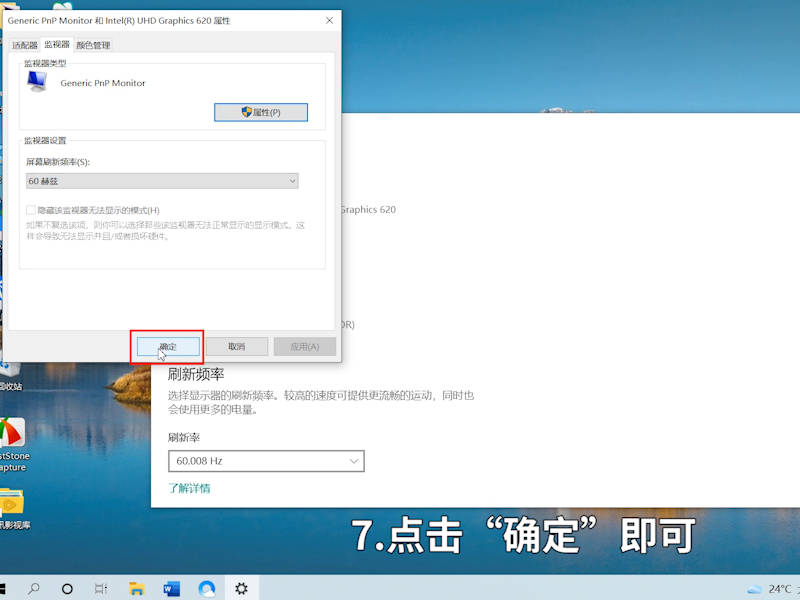Expand the 屏幕刷新频率 60 赫兹 dropdown
The width and height of the screenshot is (800, 600).
point(162,181)
